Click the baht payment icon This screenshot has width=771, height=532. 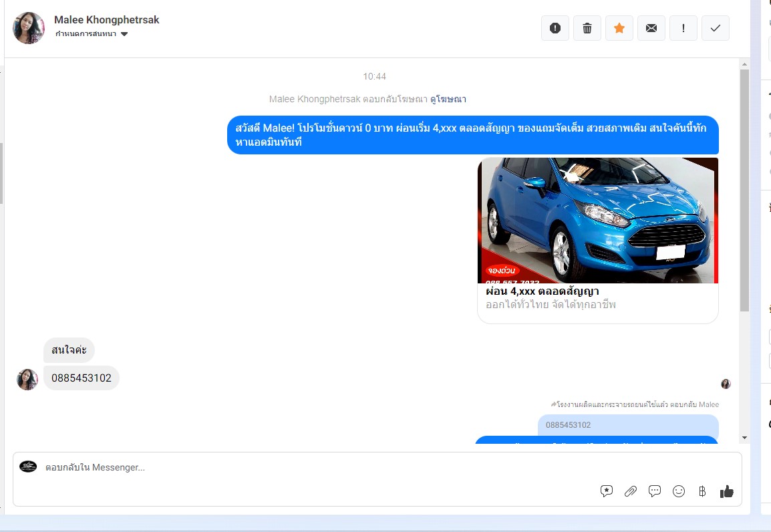click(x=702, y=491)
